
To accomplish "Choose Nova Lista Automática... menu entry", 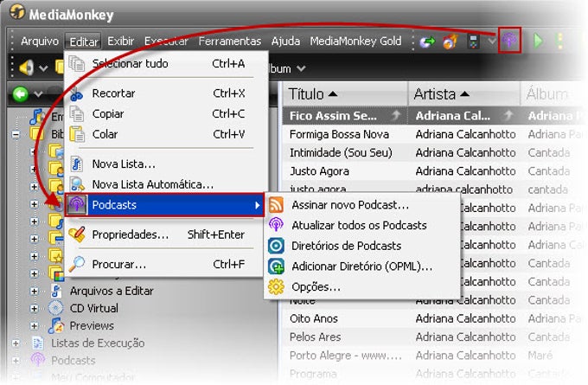I will (164, 184).
